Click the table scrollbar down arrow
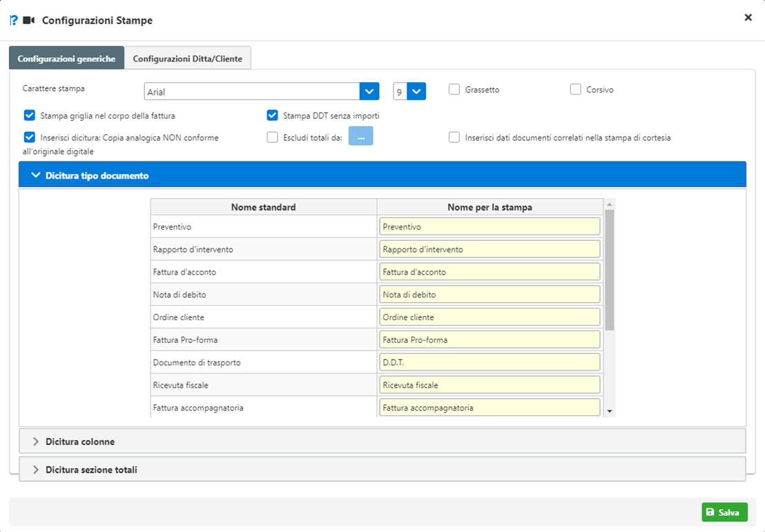This screenshot has height=532, width=765. click(x=610, y=411)
